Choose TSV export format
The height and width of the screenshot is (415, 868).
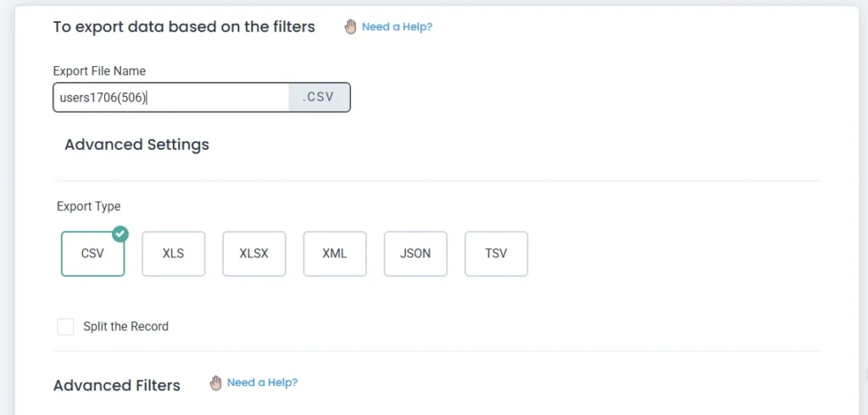click(496, 253)
